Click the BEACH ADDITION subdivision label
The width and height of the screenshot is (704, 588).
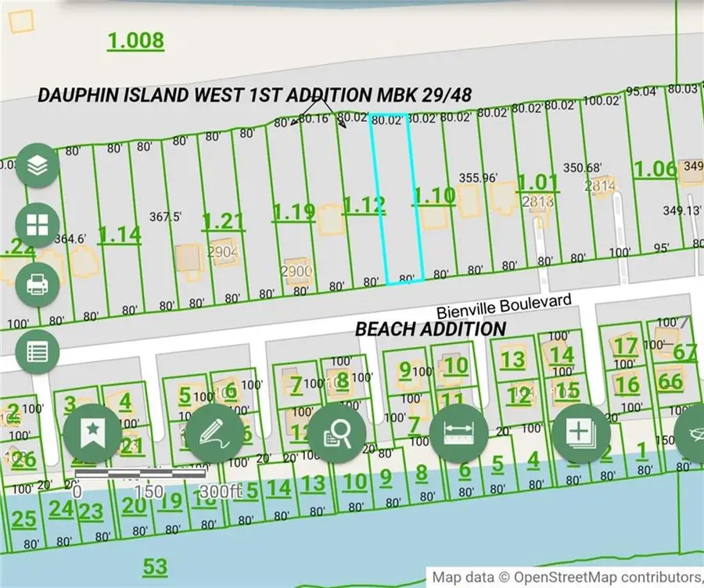[x=430, y=329]
